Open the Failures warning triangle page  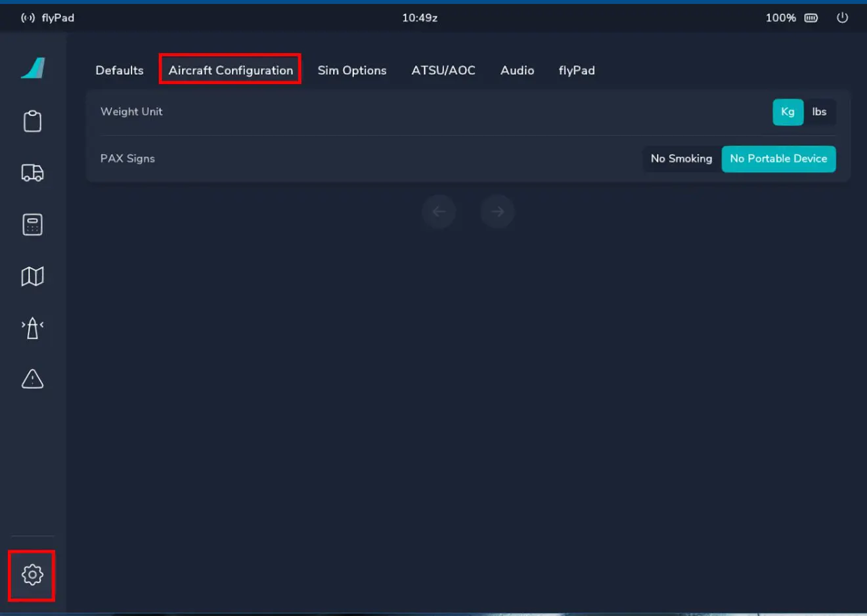click(32, 379)
